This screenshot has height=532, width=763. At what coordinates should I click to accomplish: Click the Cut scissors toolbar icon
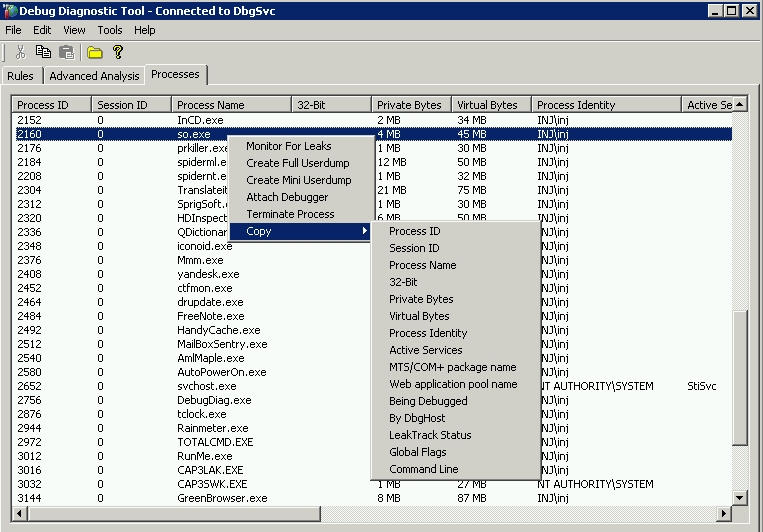tap(20, 52)
